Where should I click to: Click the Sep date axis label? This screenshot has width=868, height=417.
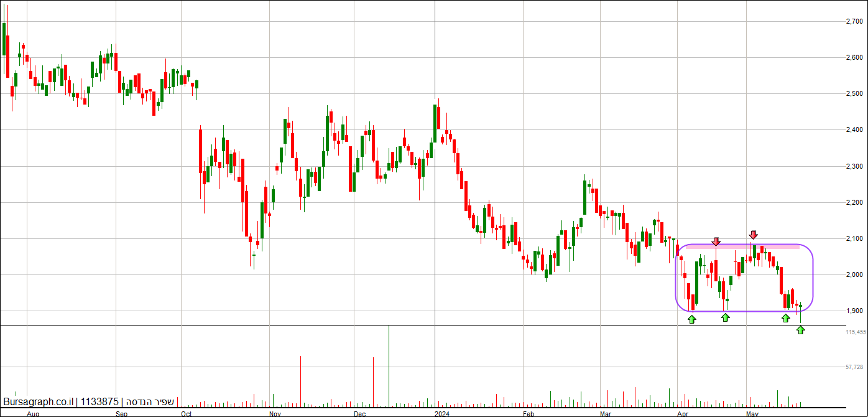[x=122, y=413]
